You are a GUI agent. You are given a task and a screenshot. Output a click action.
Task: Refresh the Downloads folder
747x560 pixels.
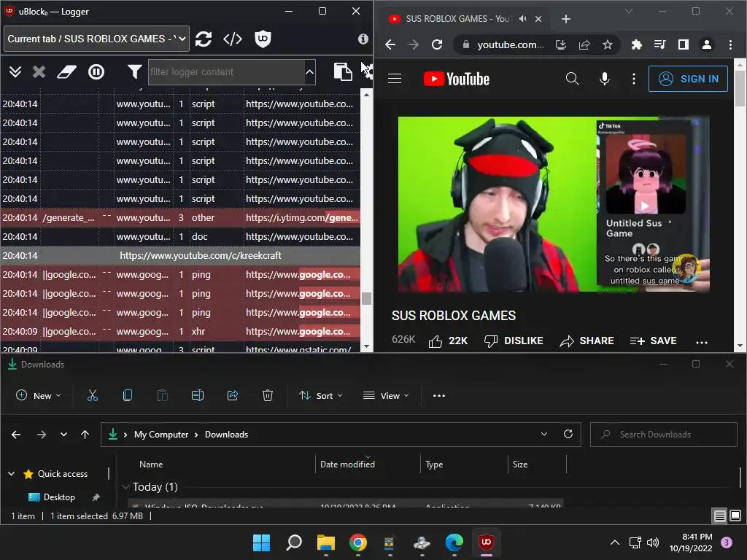(x=568, y=435)
